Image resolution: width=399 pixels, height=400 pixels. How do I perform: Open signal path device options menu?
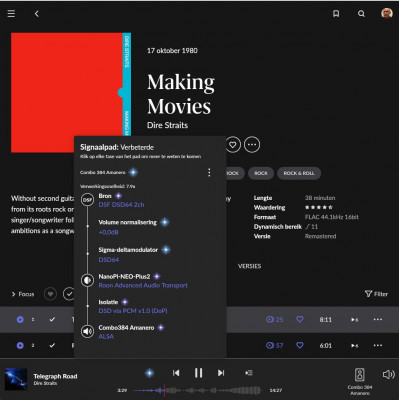pyautogui.click(x=209, y=172)
